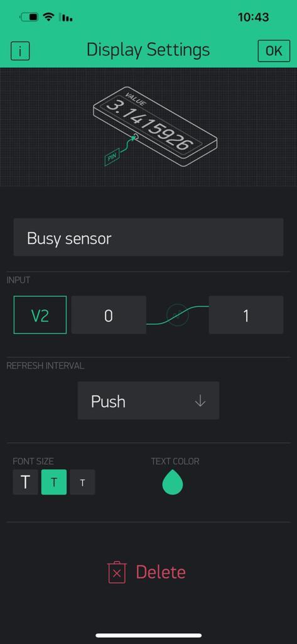Edit the Busy sensor name field

click(x=148, y=237)
